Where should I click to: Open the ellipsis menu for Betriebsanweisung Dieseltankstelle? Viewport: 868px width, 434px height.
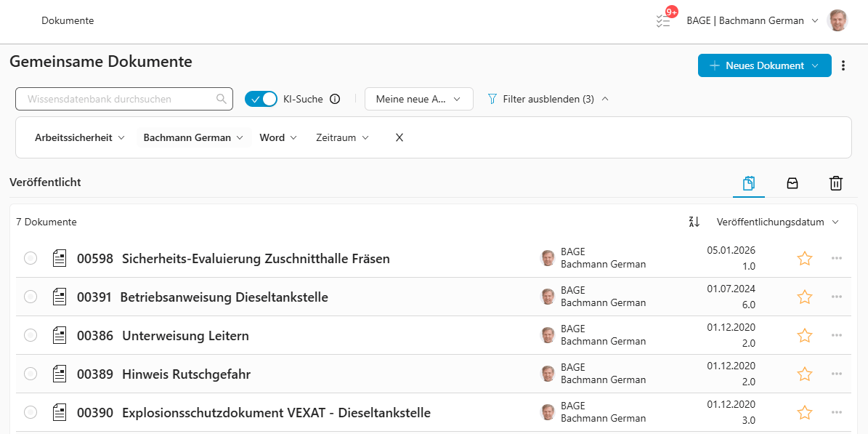[837, 297]
